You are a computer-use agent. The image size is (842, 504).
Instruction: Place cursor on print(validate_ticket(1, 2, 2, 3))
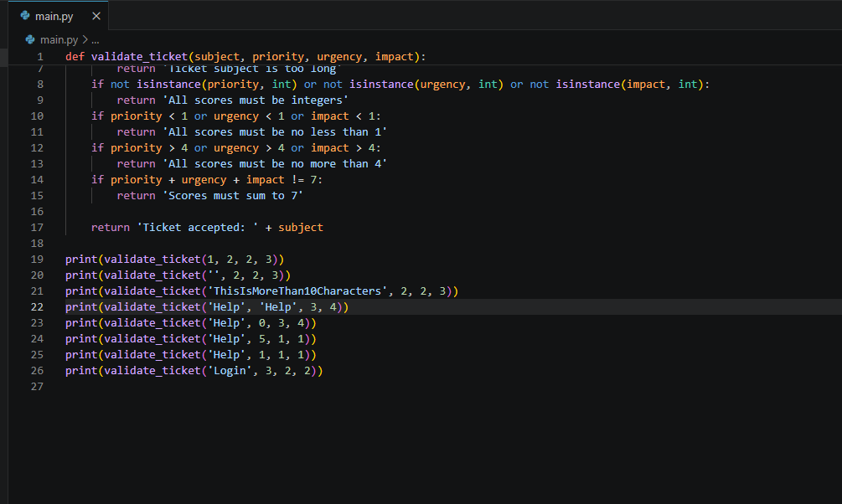(x=174, y=260)
